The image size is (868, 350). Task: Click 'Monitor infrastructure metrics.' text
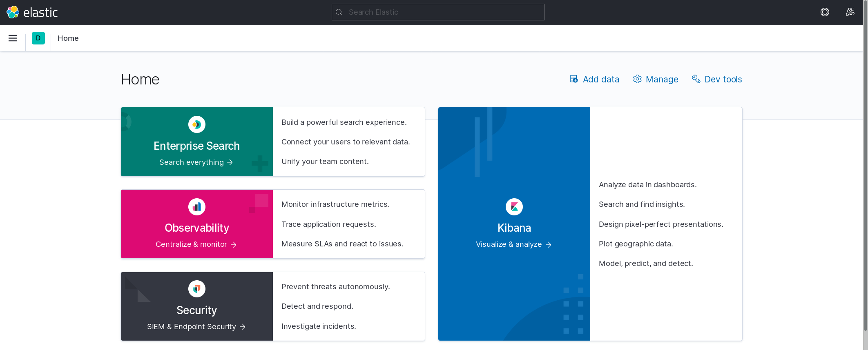pyautogui.click(x=335, y=204)
